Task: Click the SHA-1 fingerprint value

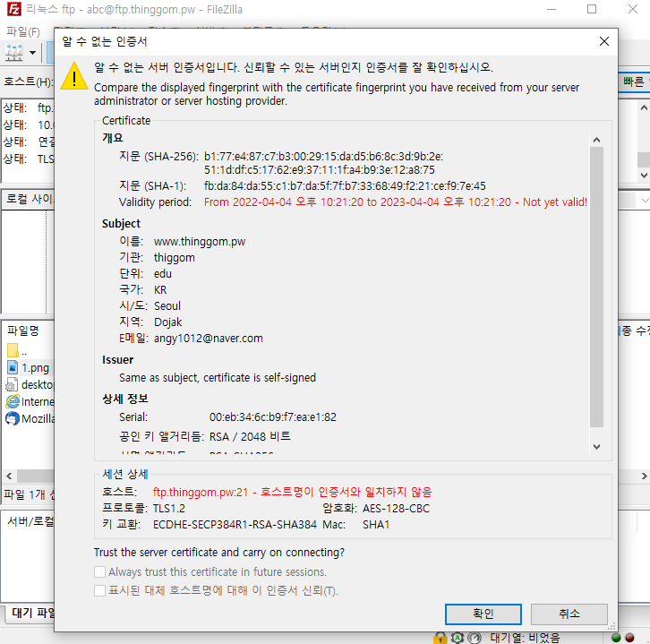Action: point(345,185)
